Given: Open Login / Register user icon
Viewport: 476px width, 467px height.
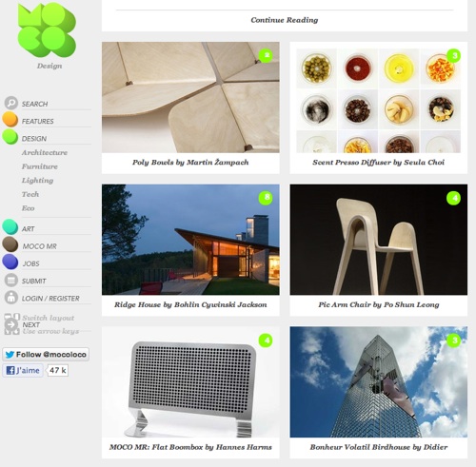Looking at the screenshot, I should 11,298.
